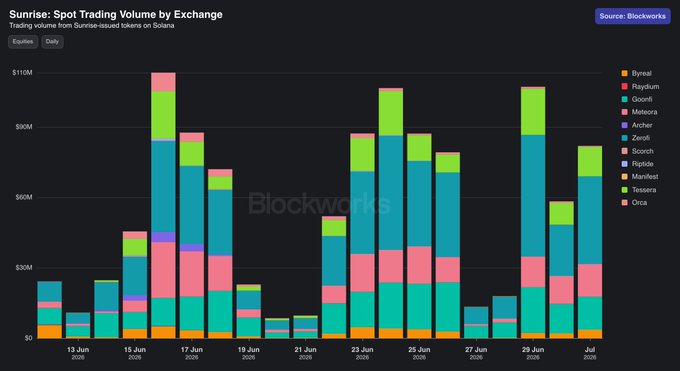
Task: Click the Tessera green legend swatch
Action: coord(624,190)
